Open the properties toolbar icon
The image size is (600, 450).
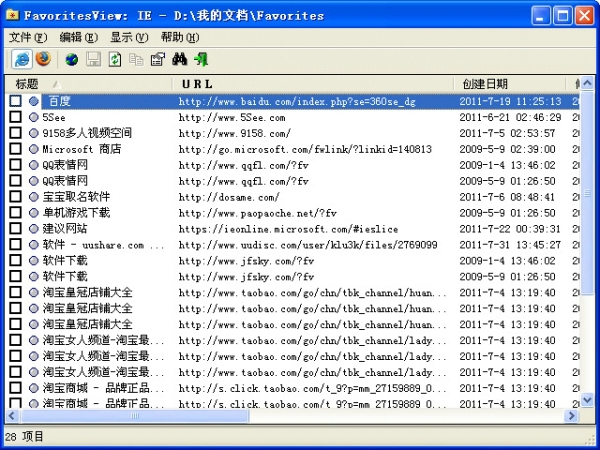tap(158, 59)
